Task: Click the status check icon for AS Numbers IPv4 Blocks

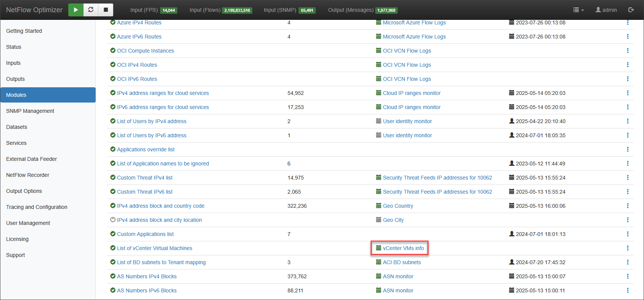Action: [x=113, y=276]
